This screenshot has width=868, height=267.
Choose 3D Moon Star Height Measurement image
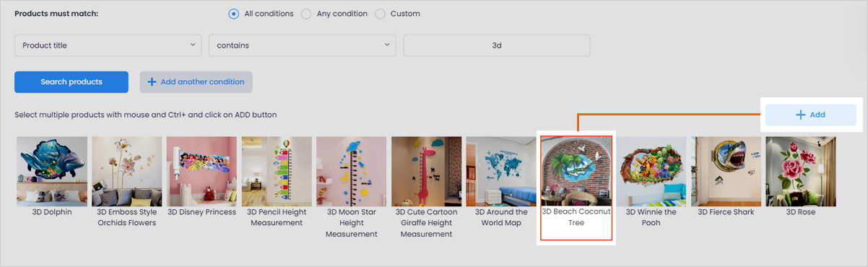[352, 172]
